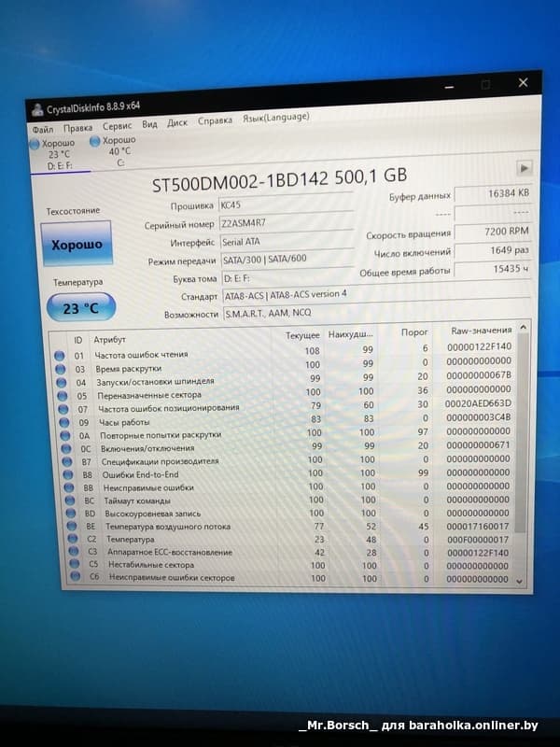Click the Стандарт field ATA8-ACS
This screenshot has width=560, height=747.
click(x=376, y=293)
